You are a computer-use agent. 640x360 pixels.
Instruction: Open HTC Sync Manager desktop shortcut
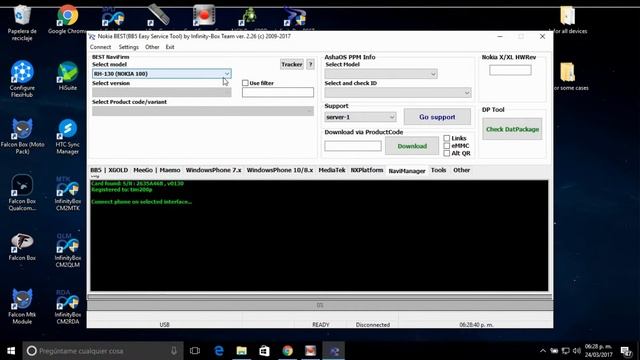(x=67, y=136)
